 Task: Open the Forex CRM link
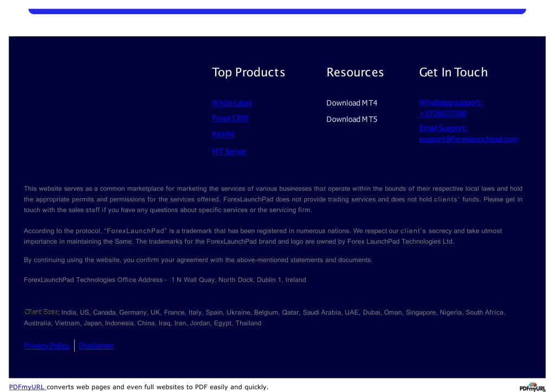[x=230, y=119]
